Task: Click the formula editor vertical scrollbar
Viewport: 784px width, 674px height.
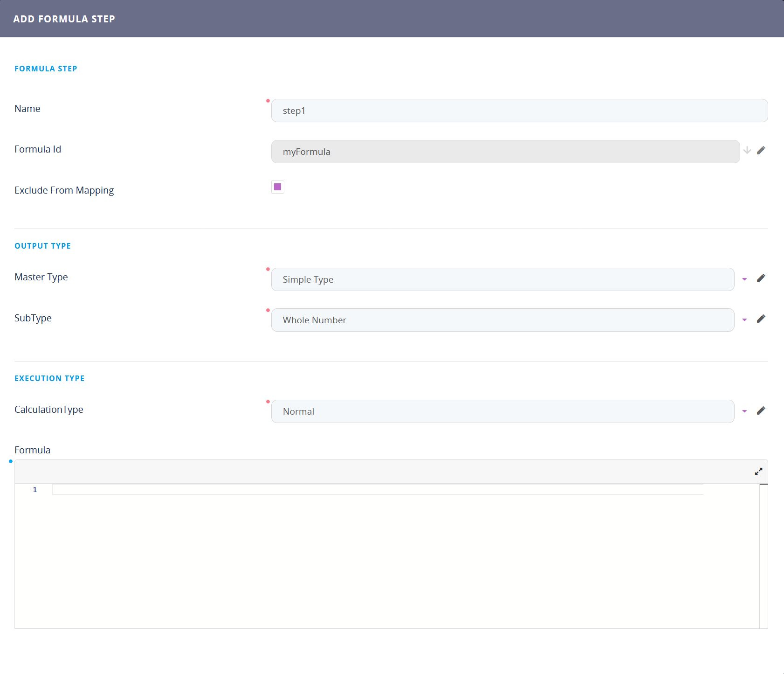Action: point(763,555)
